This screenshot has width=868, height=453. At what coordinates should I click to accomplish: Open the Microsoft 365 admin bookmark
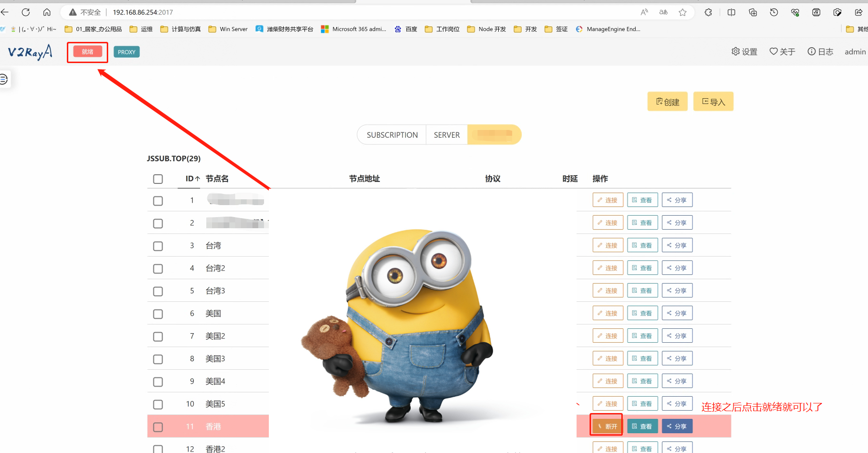point(353,29)
